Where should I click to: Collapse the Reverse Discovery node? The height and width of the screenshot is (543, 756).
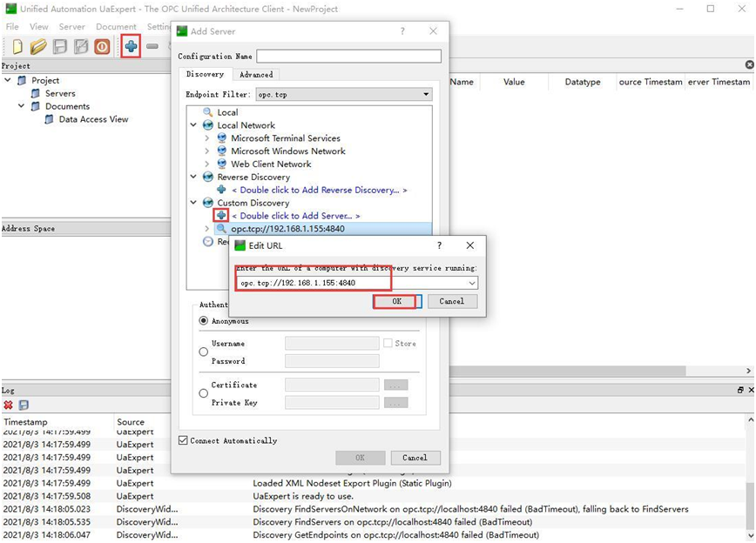click(x=193, y=177)
